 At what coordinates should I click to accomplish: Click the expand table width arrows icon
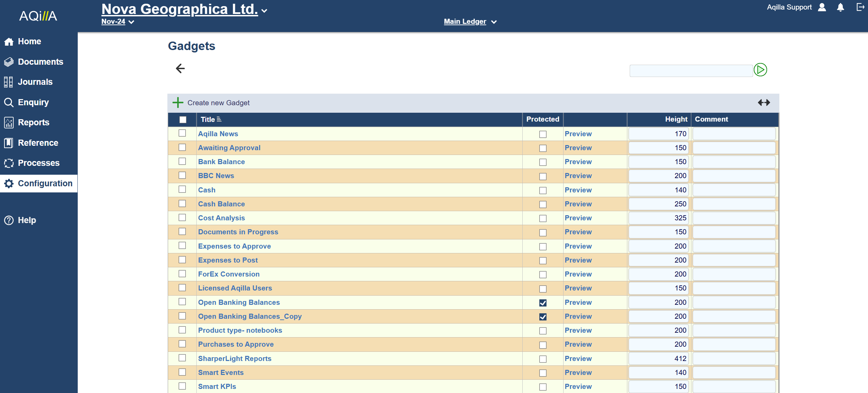(x=764, y=103)
